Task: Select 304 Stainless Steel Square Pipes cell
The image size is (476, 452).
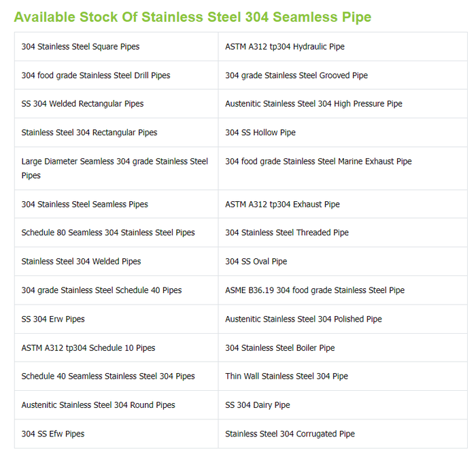Action: click(80, 47)
